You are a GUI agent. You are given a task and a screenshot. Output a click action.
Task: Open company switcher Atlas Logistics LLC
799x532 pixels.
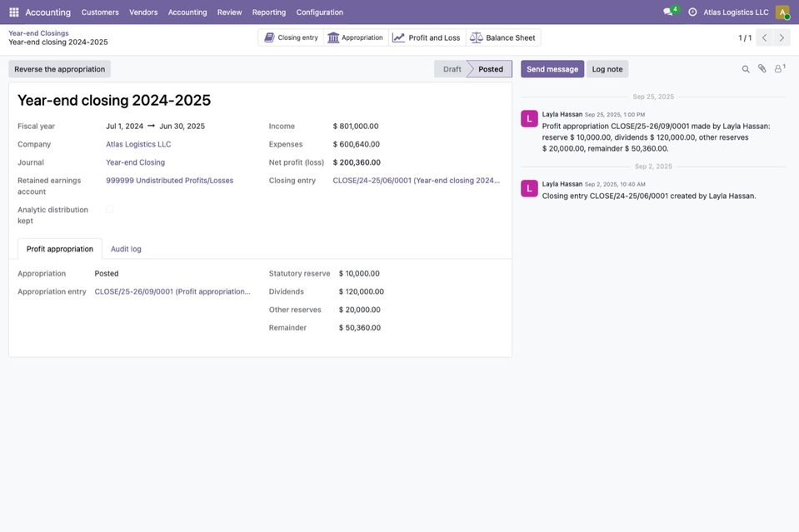click(736, 12)
